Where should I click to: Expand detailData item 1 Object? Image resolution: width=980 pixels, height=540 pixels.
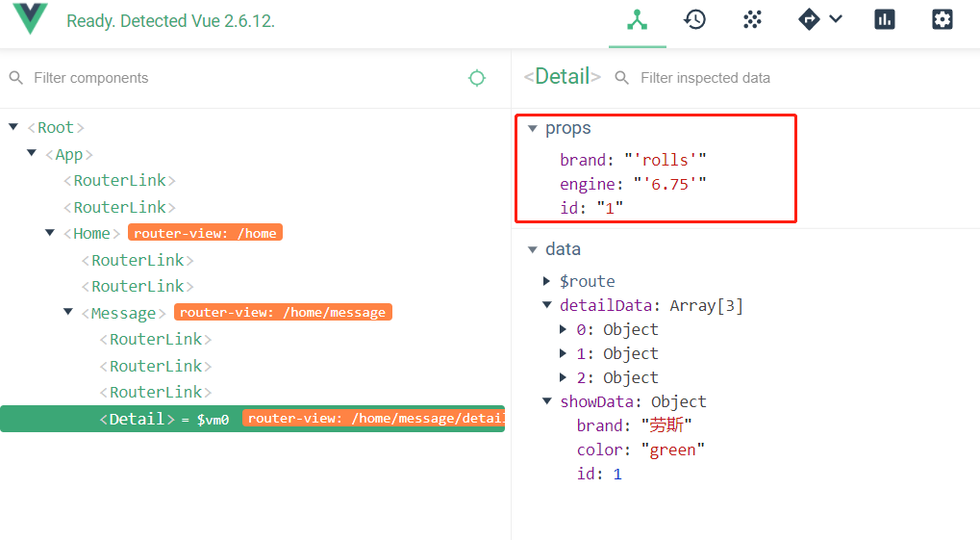pyautogui.click(x=564, y=353)
